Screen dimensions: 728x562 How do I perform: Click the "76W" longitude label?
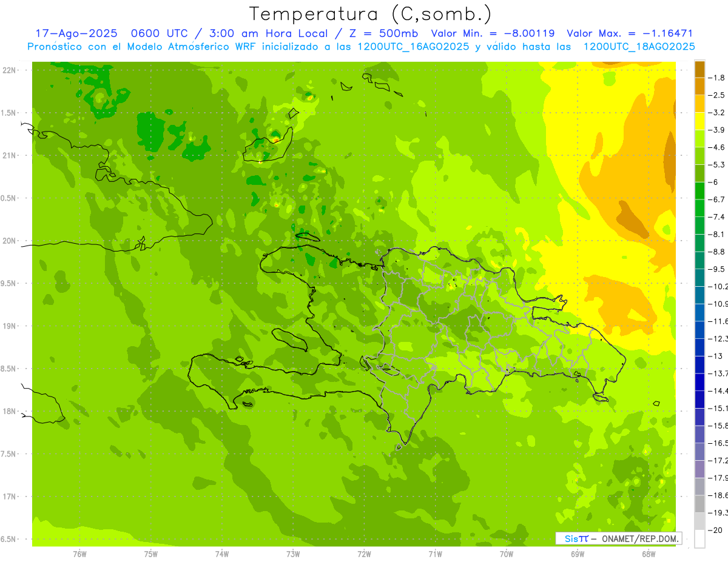point(79,554)
